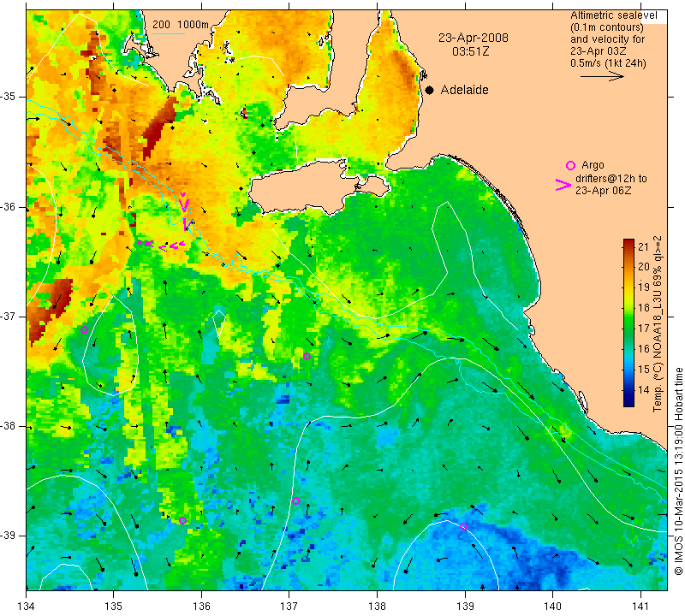Click the 'Altimetric sealevel' legend heading
Image resolution: width=685 pixels, height=616 pixels.
613,15
